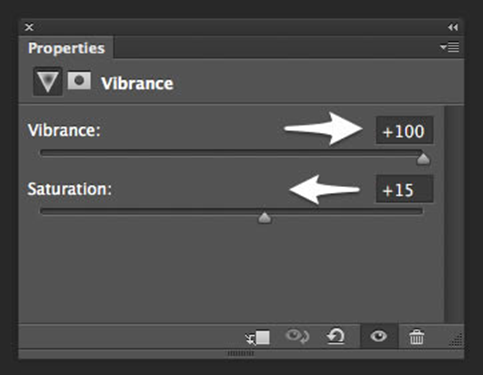The width and height of the screenshot is (483, 375).
Task: Click the Vibrance value field showing +100
Action: [405, 130]
